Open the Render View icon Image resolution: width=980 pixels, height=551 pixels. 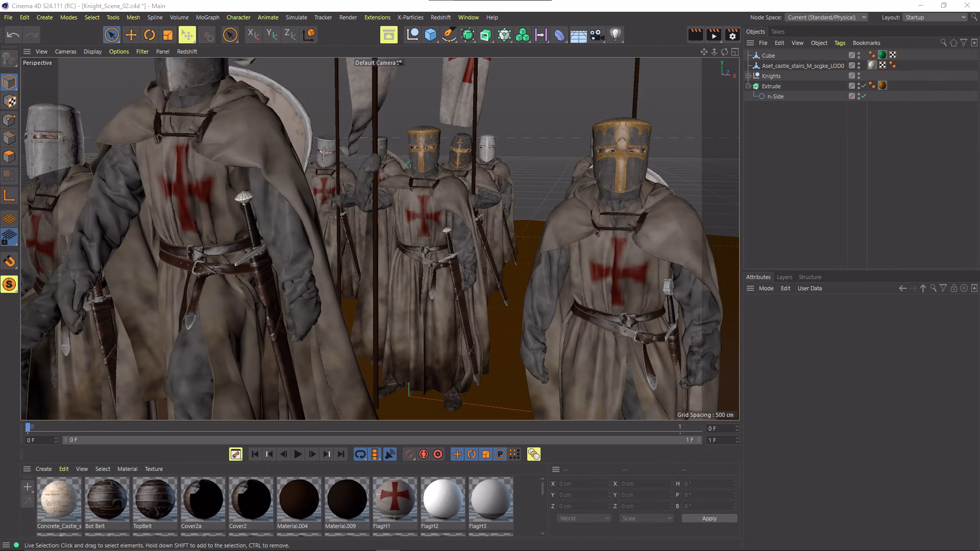pos(388,35)
